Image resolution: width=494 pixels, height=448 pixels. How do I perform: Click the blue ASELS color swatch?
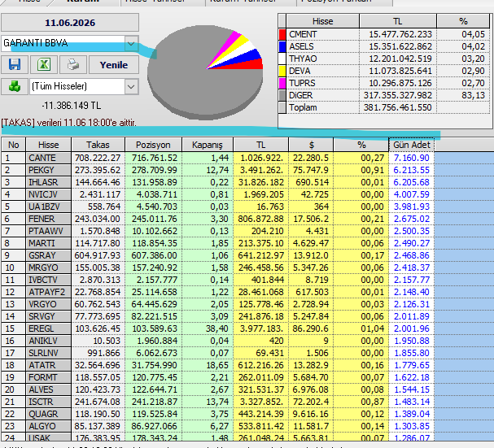pyautogui.click(x=282, y=46)
